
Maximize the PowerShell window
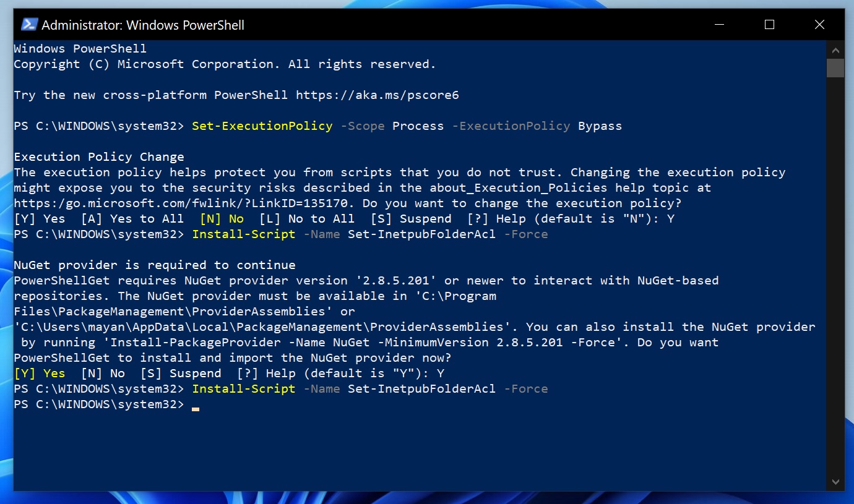[769, 25]
